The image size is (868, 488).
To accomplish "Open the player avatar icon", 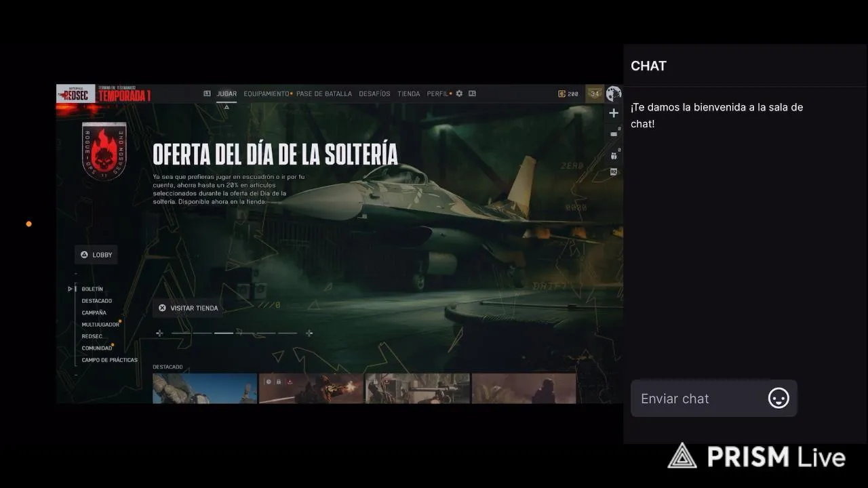I will pos(614,94).
